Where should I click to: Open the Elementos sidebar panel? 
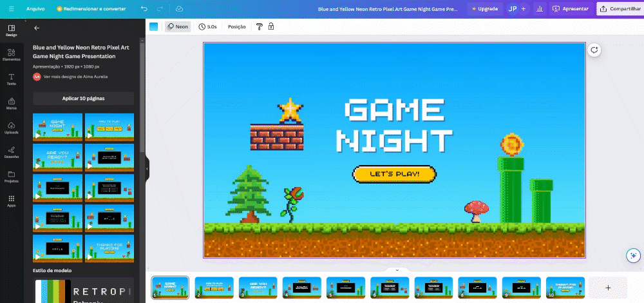pos(11,55)
